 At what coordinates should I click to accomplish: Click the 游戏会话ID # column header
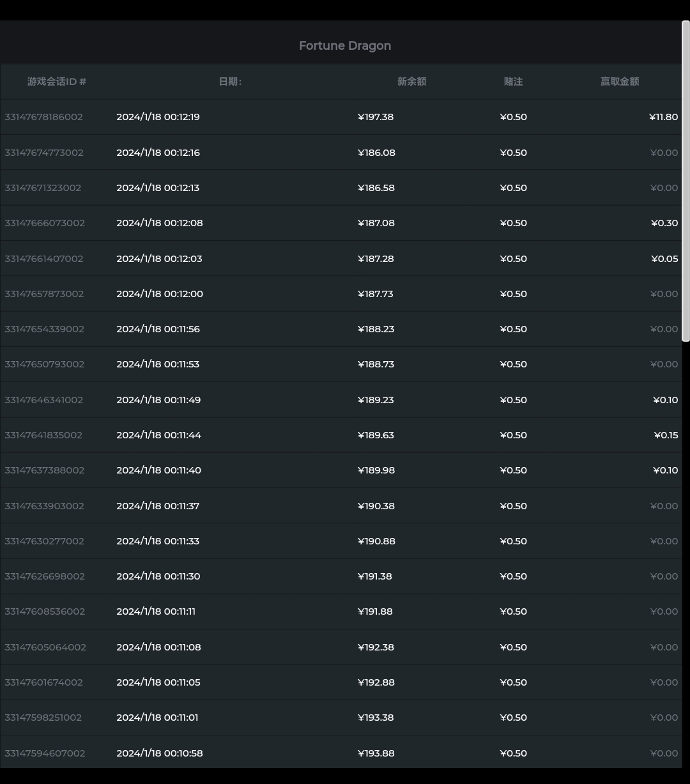tap(57, 82)
